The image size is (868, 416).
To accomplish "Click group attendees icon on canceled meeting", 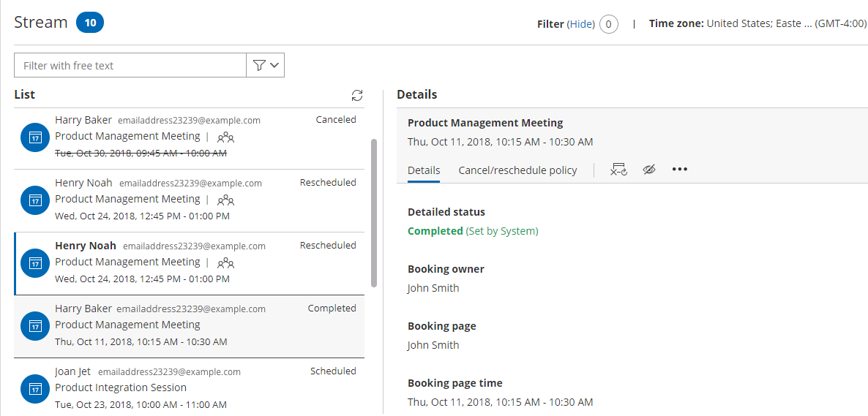I will [x=225, y=137].
